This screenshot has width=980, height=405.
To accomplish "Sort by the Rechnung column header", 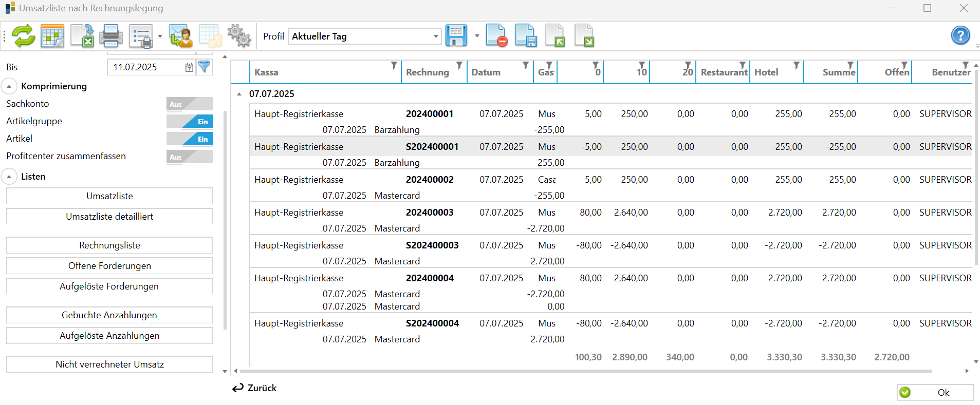I will click(428, 72).
